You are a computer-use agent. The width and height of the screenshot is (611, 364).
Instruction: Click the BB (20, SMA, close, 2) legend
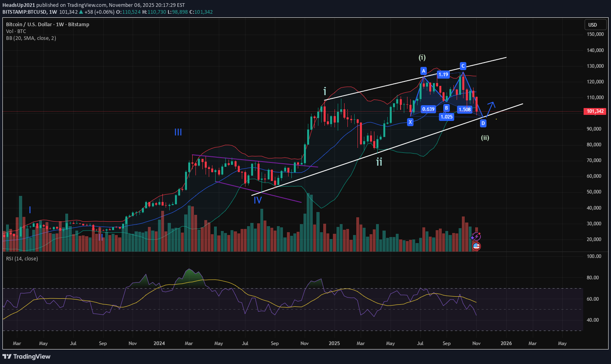click(31, 38)
